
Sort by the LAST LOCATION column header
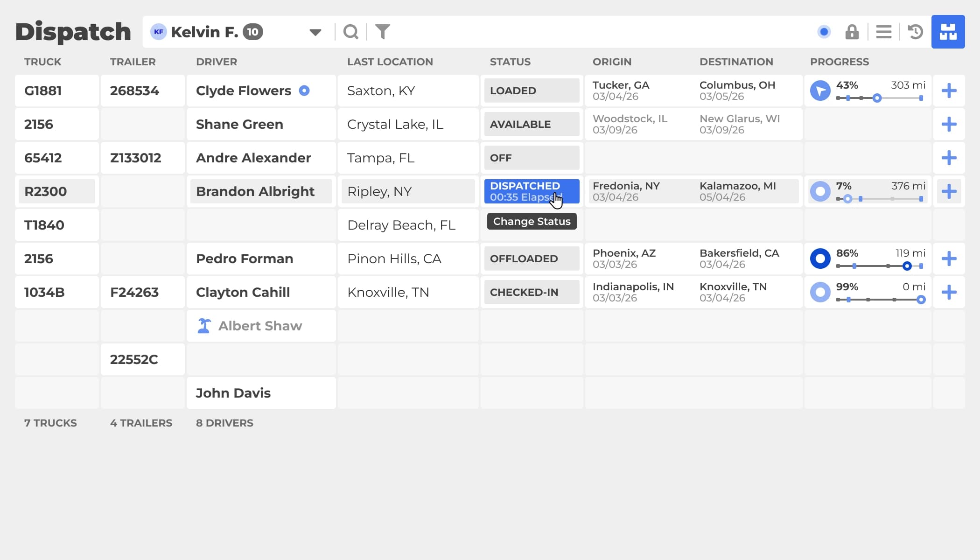pyautogui.click(x=390, y=62)
